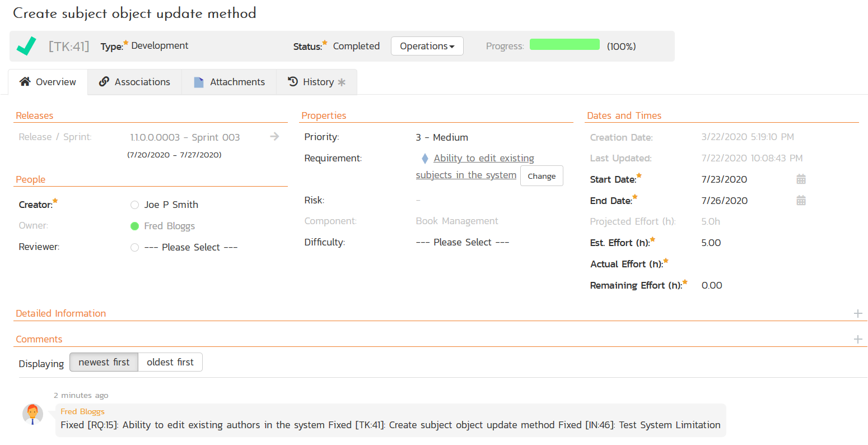The image size is (868, 445).
Task: Click the arrow next to Sprint 003
Action: coord(274,137)
